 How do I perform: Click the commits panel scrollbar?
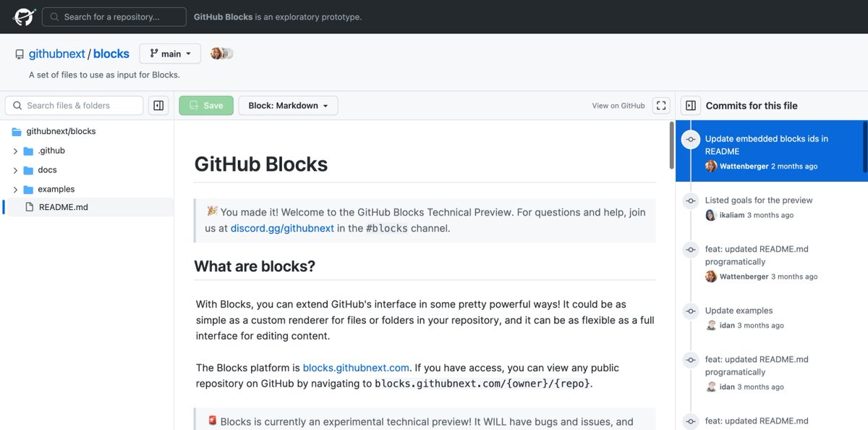(x=865, y=148)
